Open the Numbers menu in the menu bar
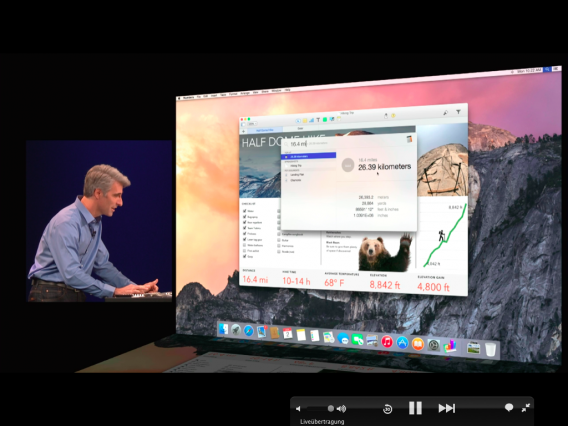The height and width of the screenshot is (426, 568). click(x=188, y=97)
